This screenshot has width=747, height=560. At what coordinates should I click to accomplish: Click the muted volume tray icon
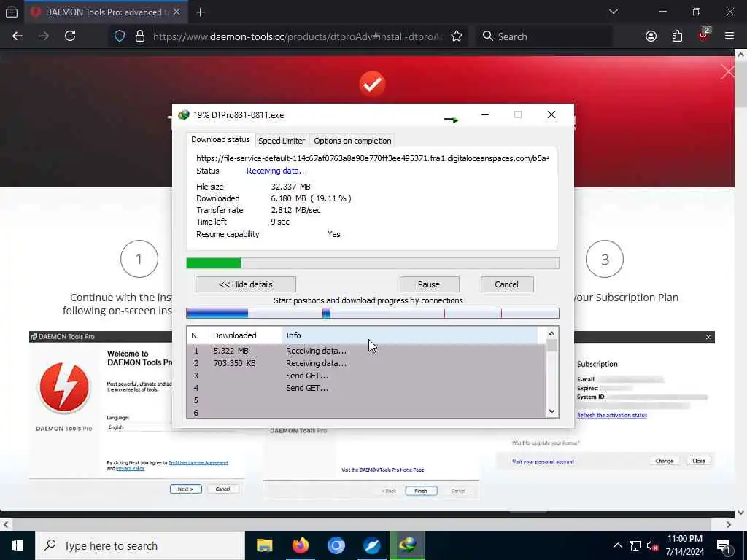652,546
